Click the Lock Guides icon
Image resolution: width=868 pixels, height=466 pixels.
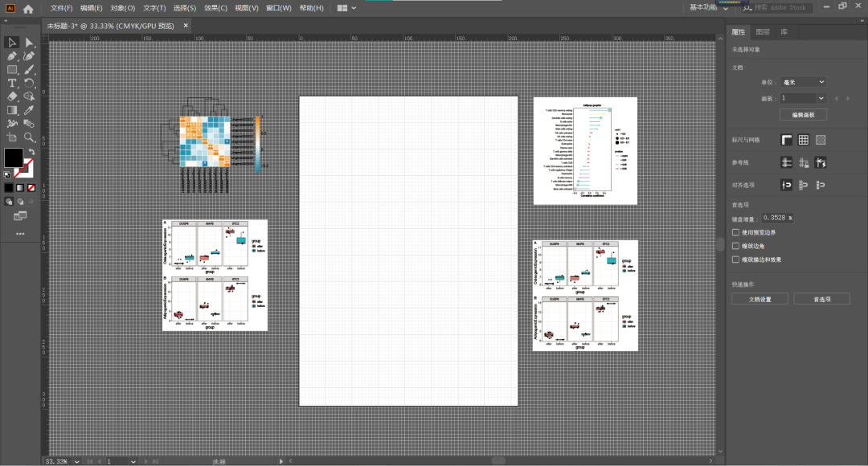tap(803, 163)
